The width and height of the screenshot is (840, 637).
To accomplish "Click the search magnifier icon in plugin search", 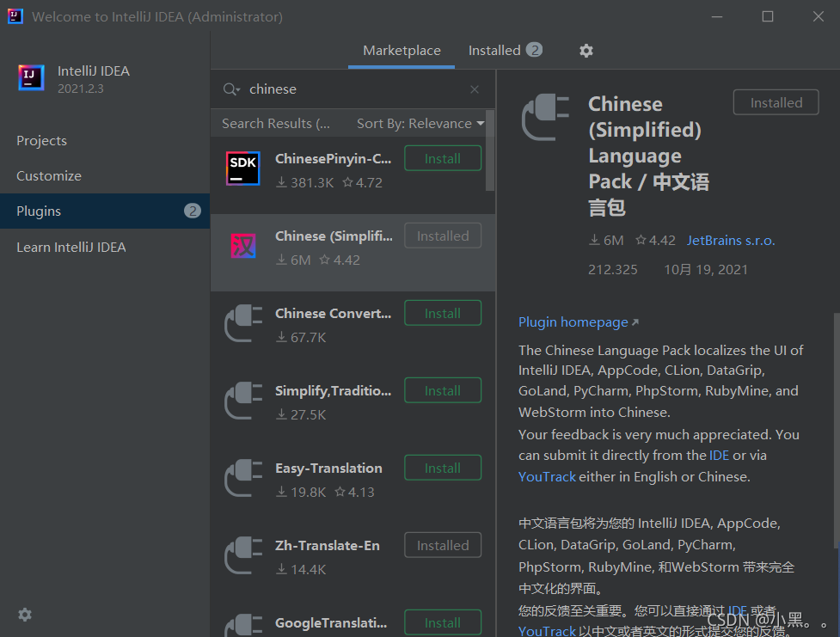I will [231, 89].
